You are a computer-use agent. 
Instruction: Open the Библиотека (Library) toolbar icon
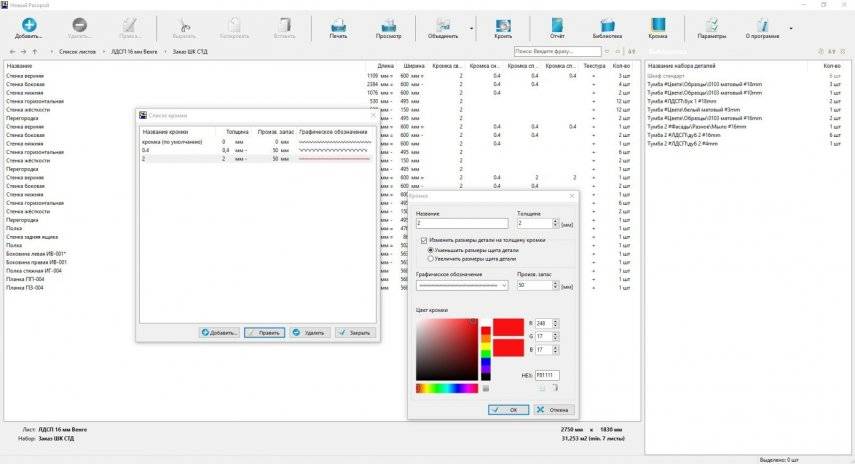coord(606,25)
